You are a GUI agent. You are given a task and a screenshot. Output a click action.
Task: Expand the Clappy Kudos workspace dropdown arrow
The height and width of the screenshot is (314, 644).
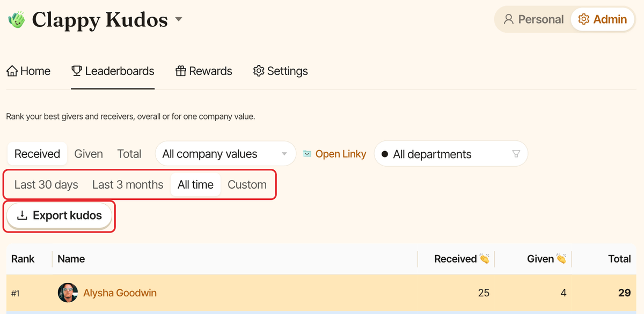pyautogui.click(x=179, y=20)
